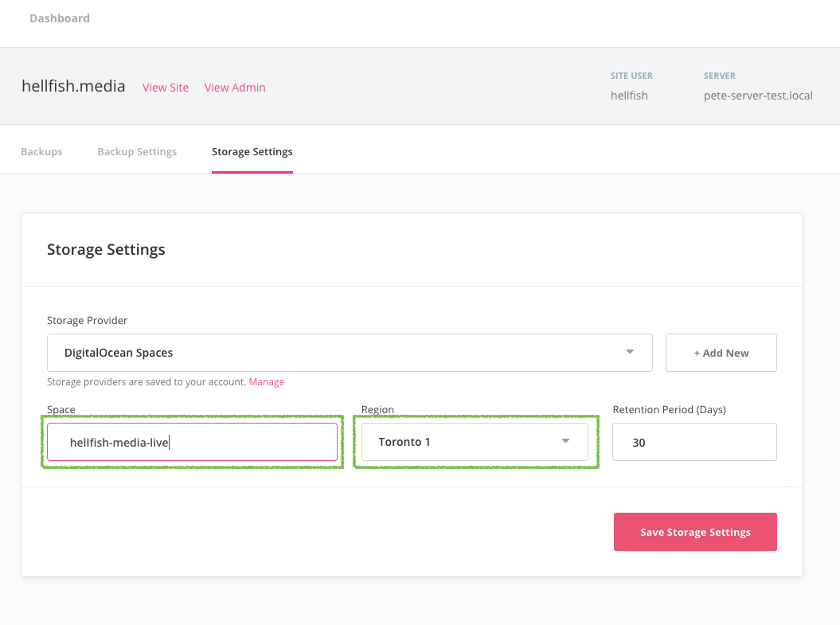Open the Dashboard link

click(60, 18)
